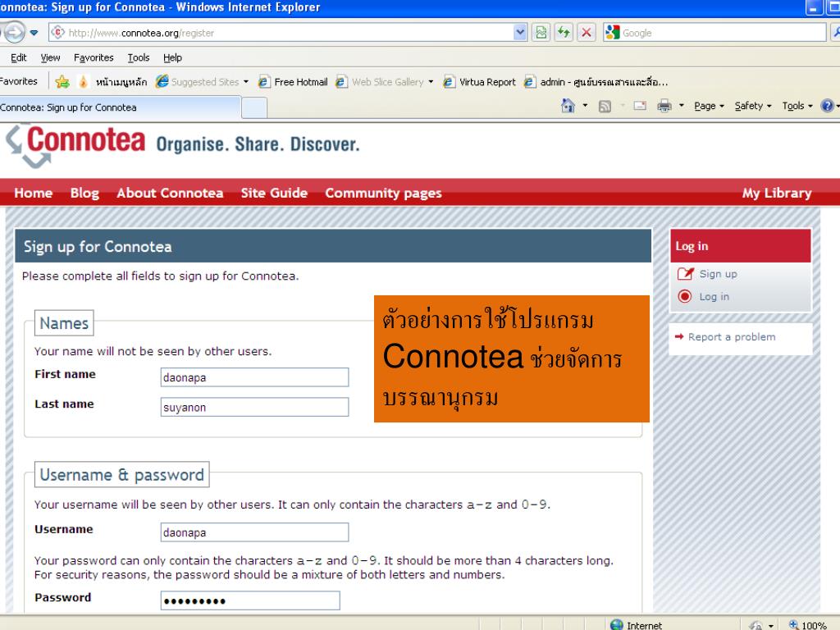Click the Password input field
840x630 pixels.
pyautogui.click(x=250, y=600)
